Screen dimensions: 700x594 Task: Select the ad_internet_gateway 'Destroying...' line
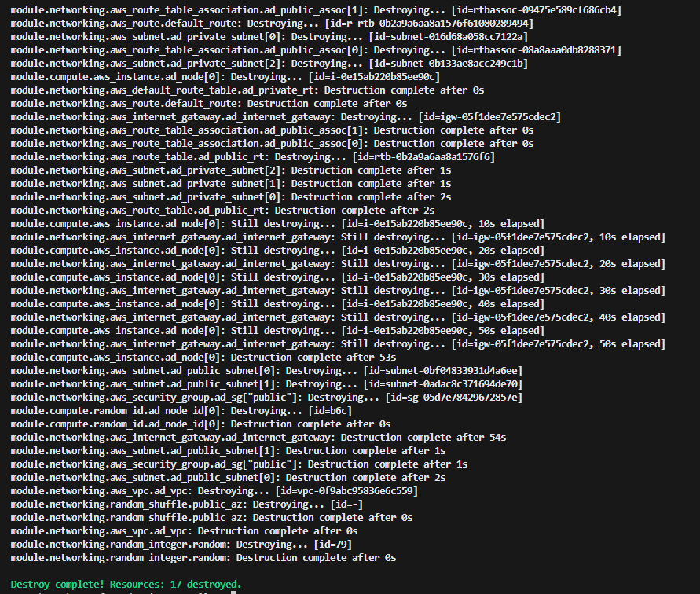pos(286,117)
